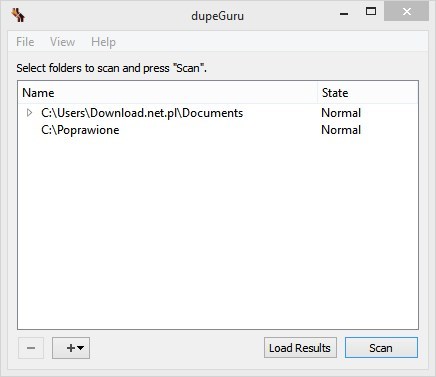
Task: Open the File menu
Action: click(25, 42)
